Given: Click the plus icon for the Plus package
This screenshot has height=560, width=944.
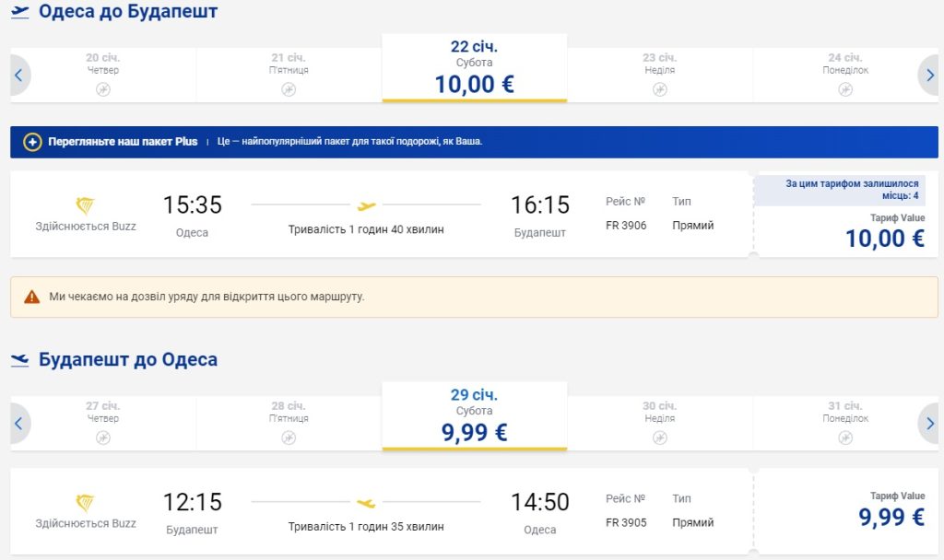Looking at the screenshot, I should point(32,142).
